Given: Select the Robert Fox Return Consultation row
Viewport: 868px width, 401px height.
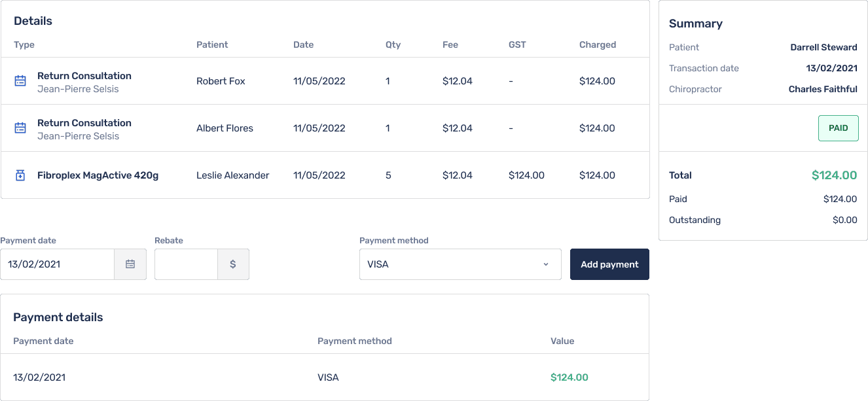Looking at the screenshot, I should (325, 81).
